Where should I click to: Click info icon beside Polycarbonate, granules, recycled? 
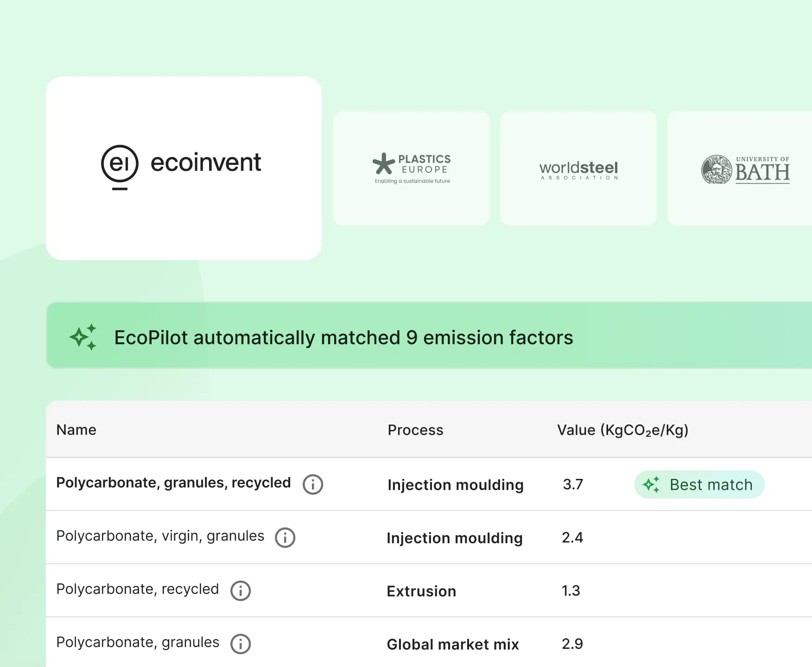313,485
